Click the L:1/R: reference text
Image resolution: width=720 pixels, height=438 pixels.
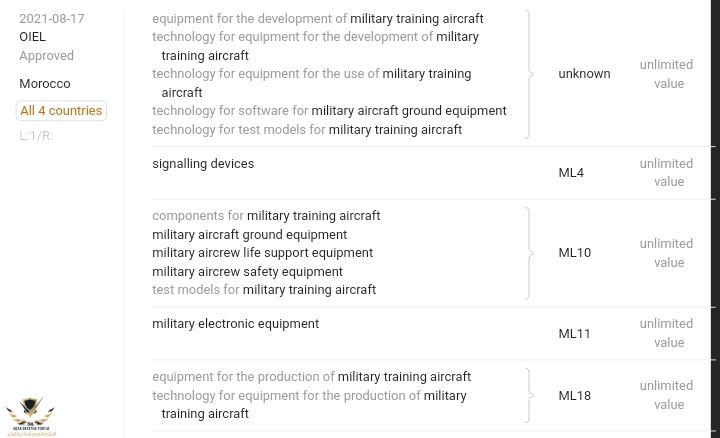(x=36, y=135)
